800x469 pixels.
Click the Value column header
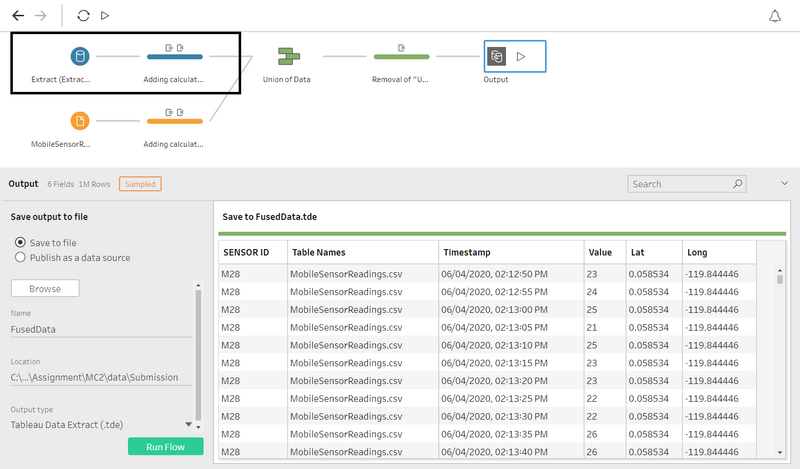coord(605,252)
